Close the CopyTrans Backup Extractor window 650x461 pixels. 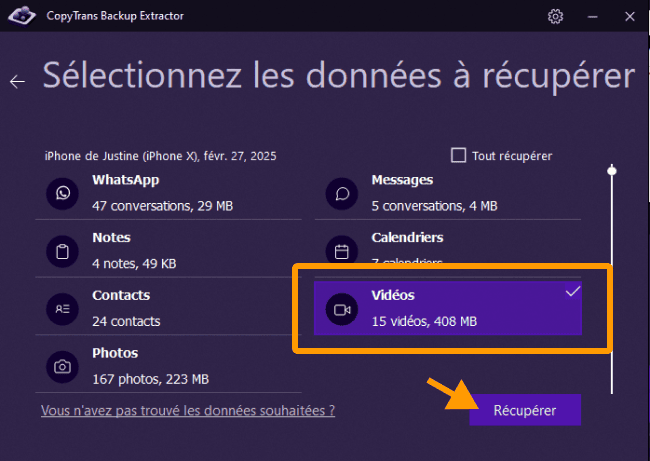(630, 17)
